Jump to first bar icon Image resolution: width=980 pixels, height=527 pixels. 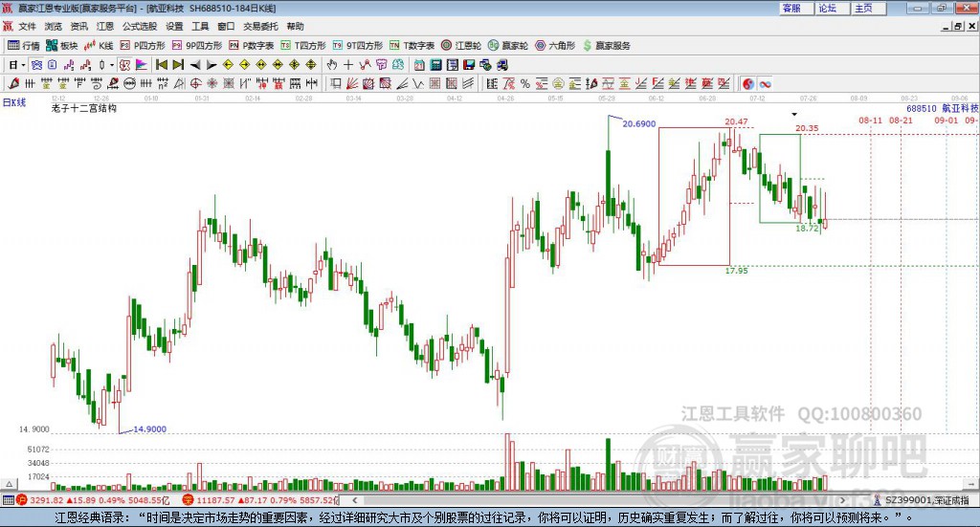tap(161, 65)
